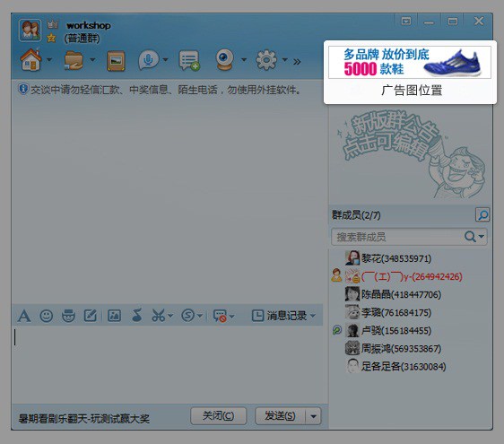The width and height of the screenshot is (504, 444).
Task: Open the 暑期看剧乐翻天 promo link
Action: 84,419
